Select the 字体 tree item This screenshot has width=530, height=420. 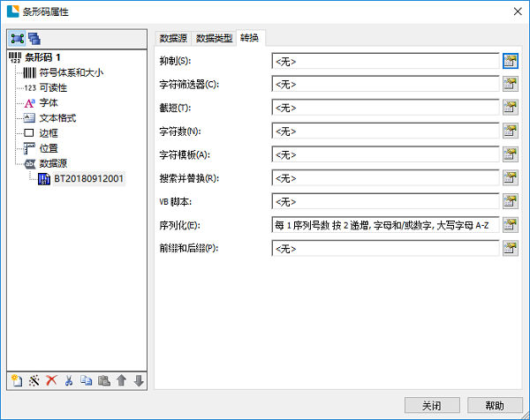pyautogui.click(x=49, y=102)
